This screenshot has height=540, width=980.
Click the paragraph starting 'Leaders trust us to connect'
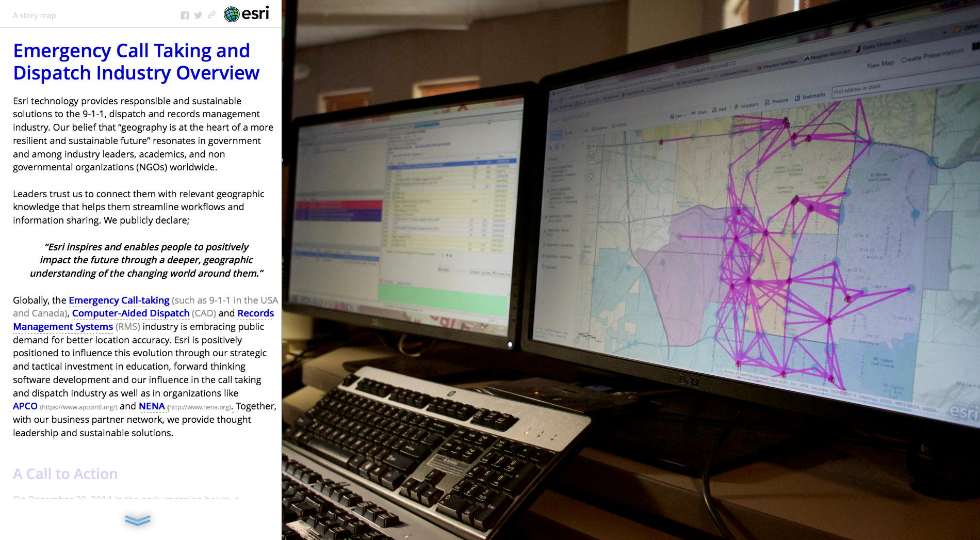point(139,207)
